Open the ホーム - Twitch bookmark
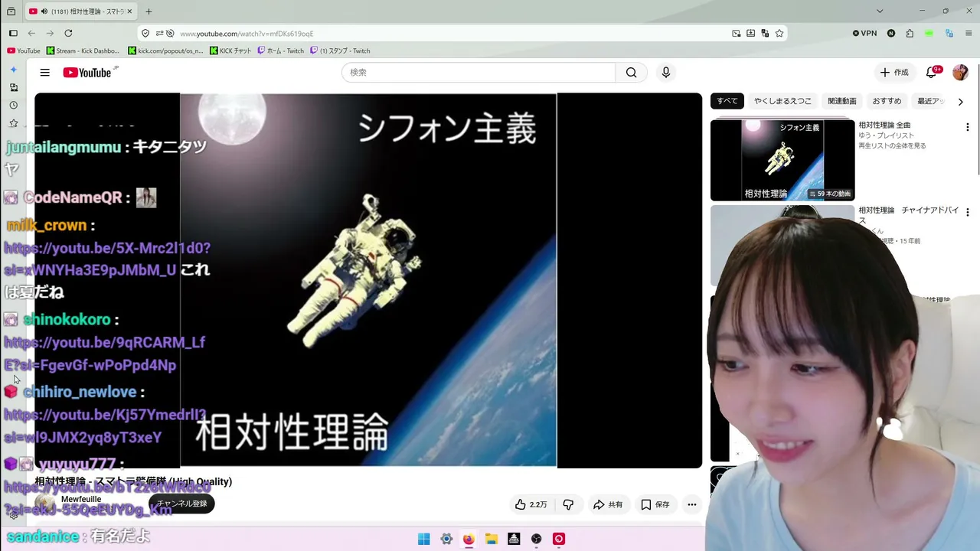 pyautogui.click(x=280, y=51)
